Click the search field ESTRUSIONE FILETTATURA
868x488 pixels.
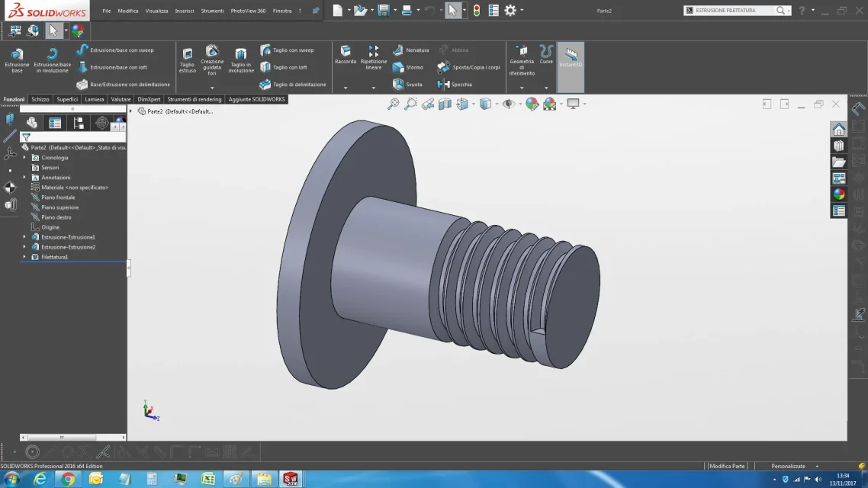[734, 11]
